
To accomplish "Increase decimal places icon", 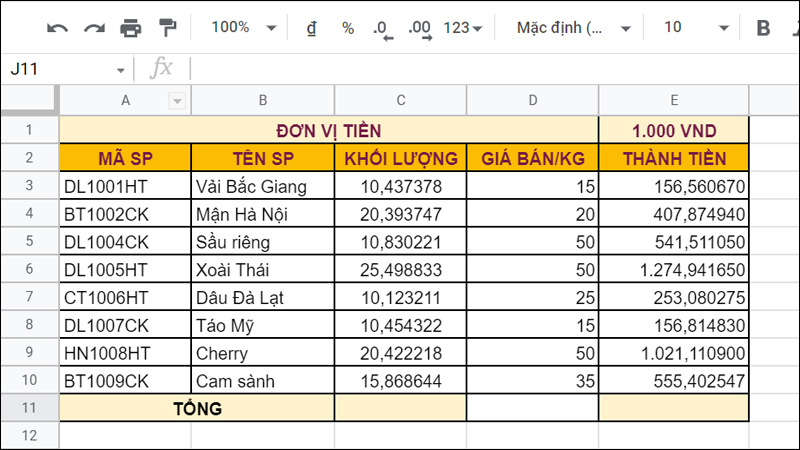I will [420, 28].
